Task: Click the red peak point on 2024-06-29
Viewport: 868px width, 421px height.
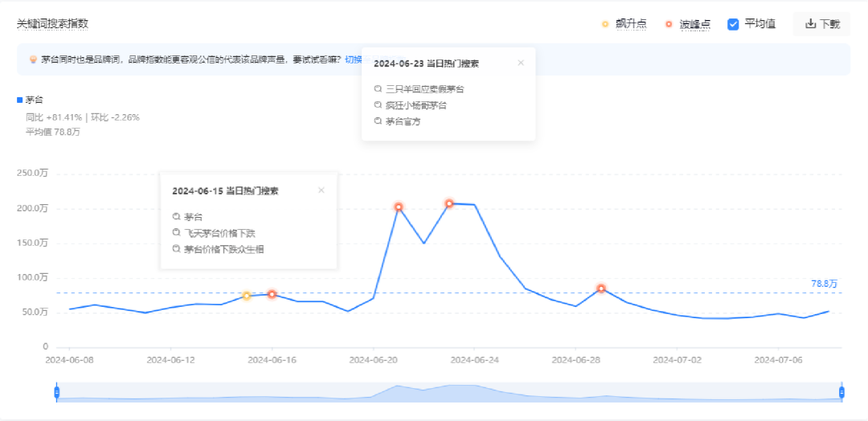Action: [601, 288]
